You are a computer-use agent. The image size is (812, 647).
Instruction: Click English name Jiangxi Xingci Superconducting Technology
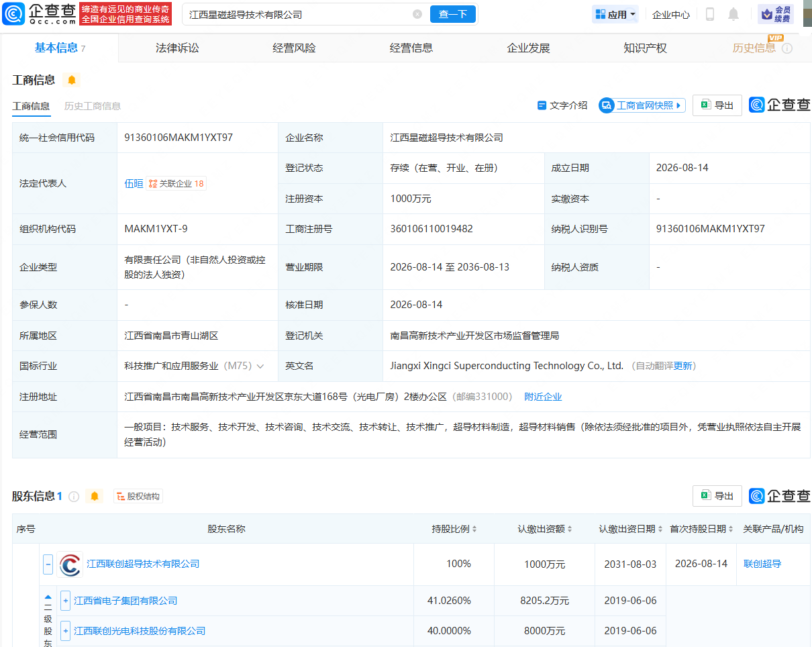pos(507,366)
